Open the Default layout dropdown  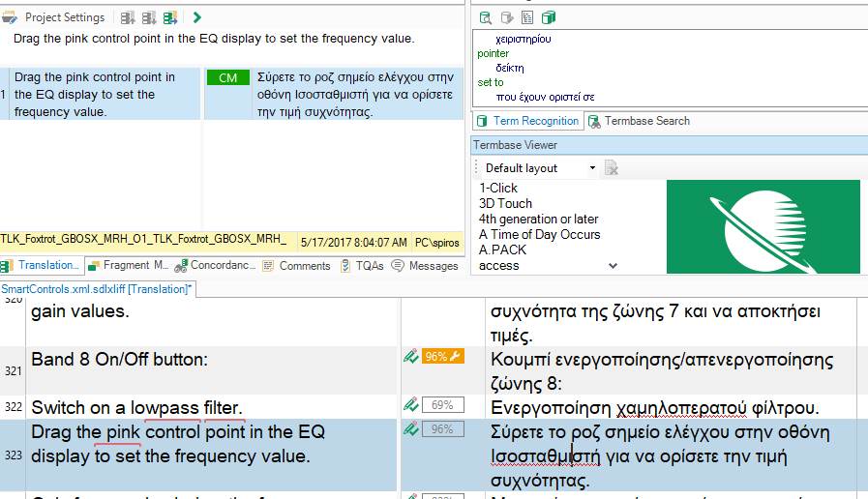pos(592,167)
